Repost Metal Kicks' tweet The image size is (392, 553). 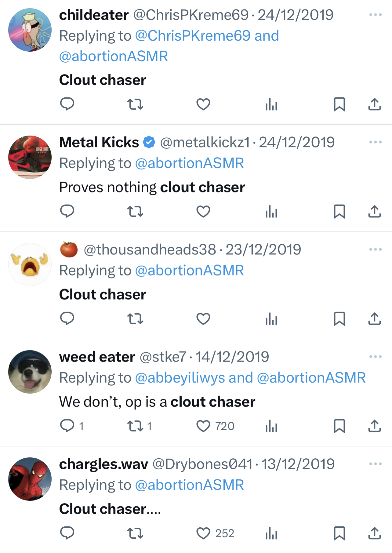click(135, 211)
